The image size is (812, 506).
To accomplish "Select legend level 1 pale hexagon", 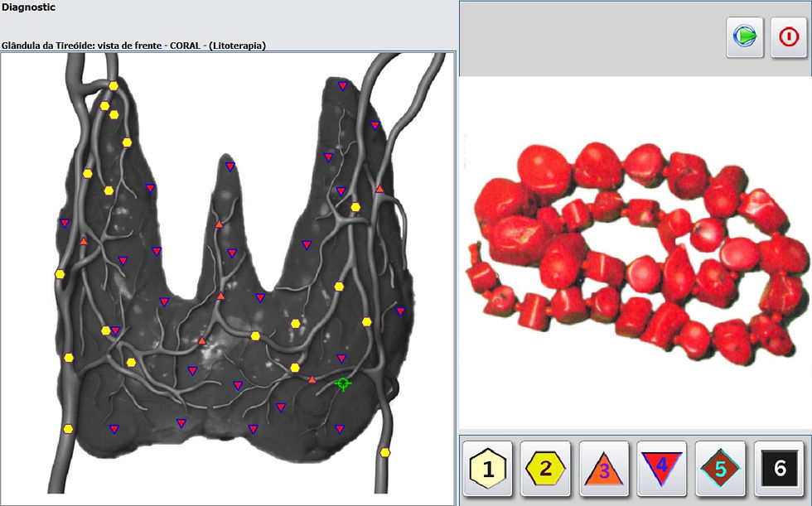I will (487, 469).
